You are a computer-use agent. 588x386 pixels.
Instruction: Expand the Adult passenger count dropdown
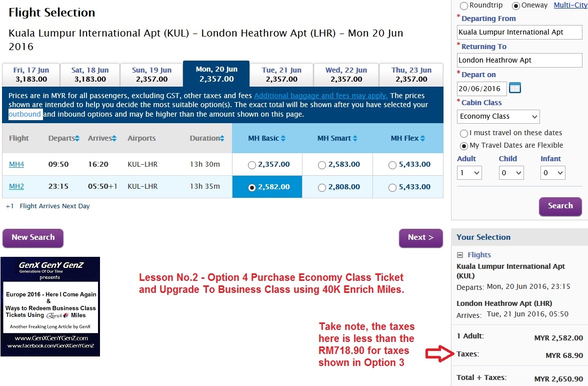pos(469,173)
